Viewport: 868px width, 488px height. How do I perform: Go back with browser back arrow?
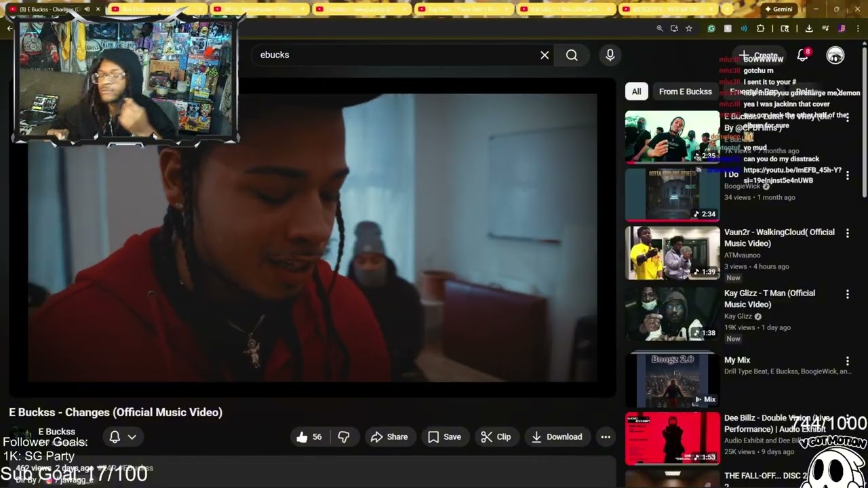click(x=9, y=28)
